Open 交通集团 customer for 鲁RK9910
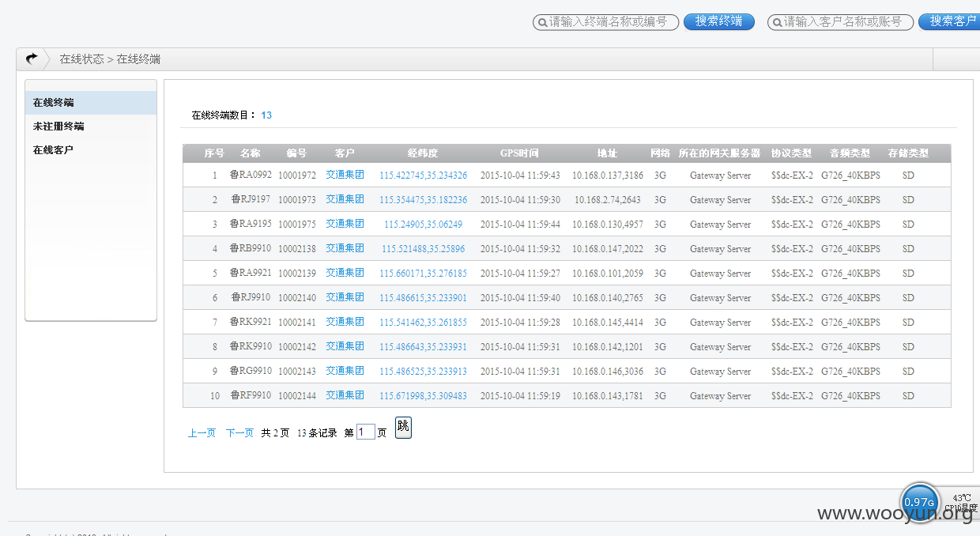980x536 pixels. 345,346
